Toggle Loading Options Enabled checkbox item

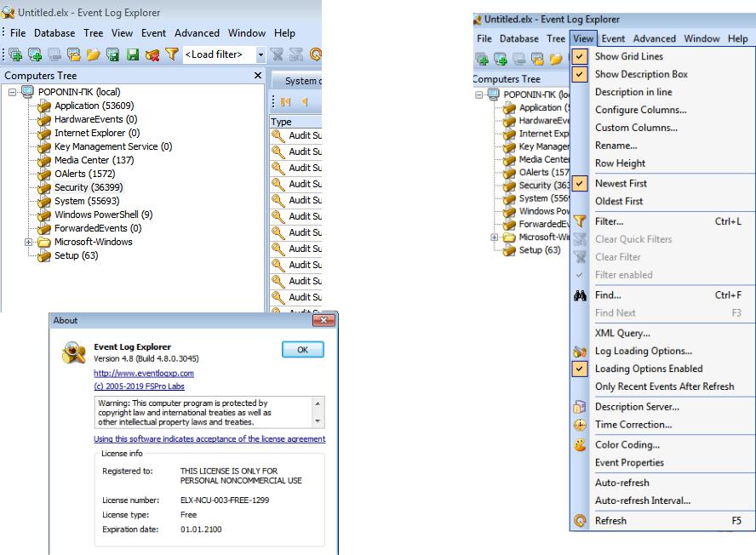pyautogui.click(x=663, y=369)
